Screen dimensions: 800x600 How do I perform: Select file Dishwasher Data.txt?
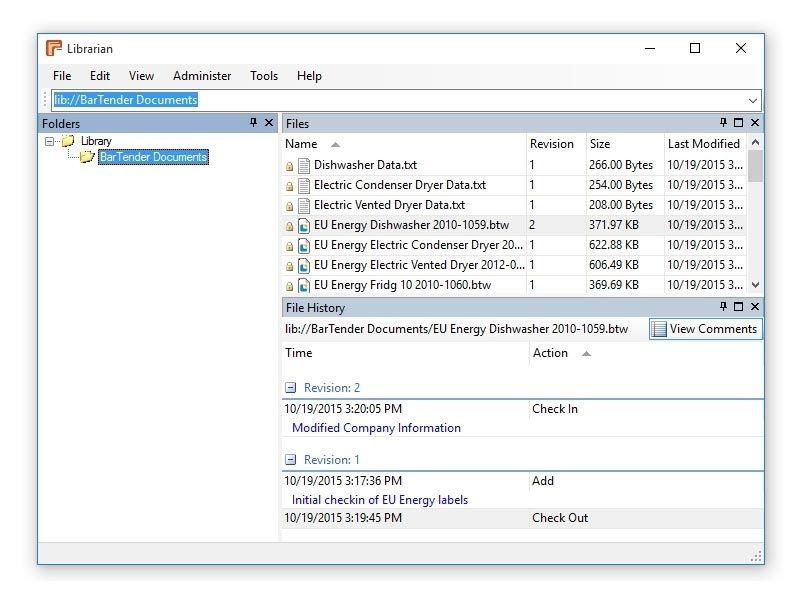[x=365, y=165]
